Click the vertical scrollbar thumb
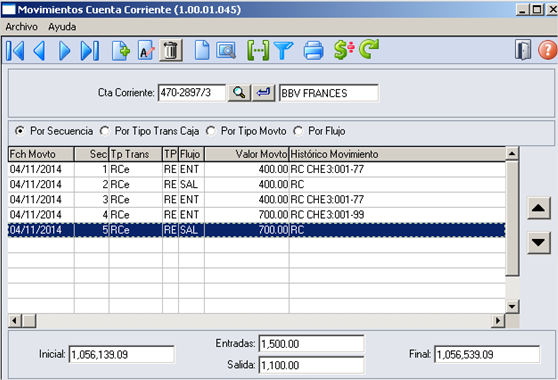Screen dimensions: 558x380 (512, 218)
